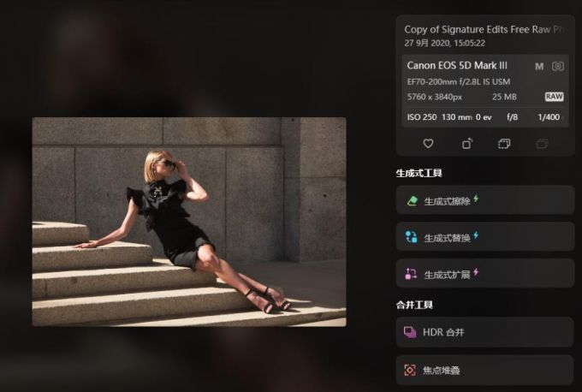582x392 pixels.
Task: Start 焦点堆叠 focus stacking
Action: pos(484,370)
